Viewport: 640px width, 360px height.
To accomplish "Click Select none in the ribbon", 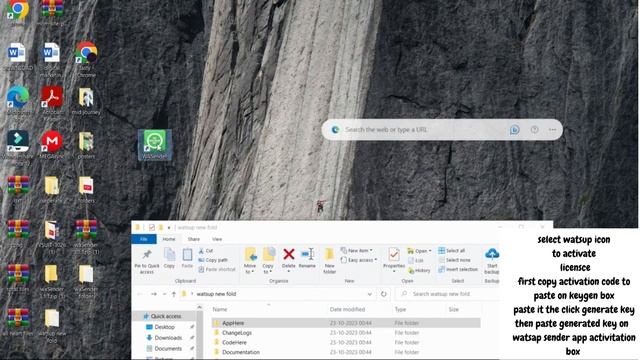I will pyautogui.click(x=454, y=260).
